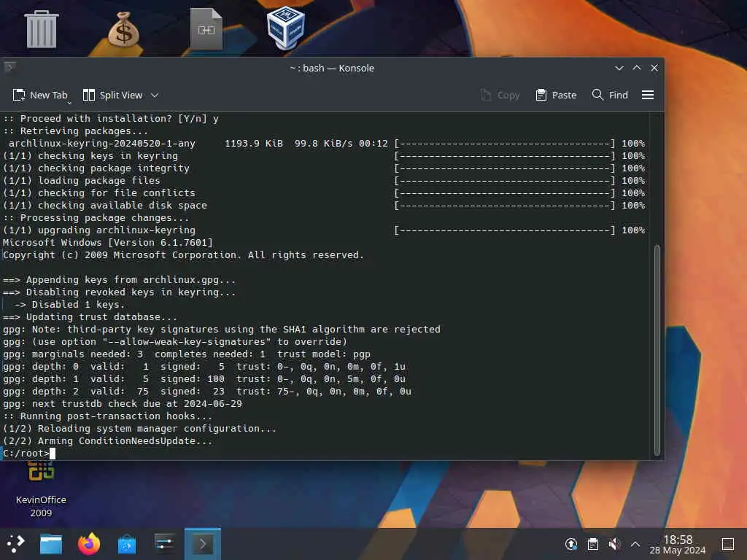Open the clock showing 18:58
Image resolution: width=747 pixels, height=560 pixels.
[x=678, y=544]
